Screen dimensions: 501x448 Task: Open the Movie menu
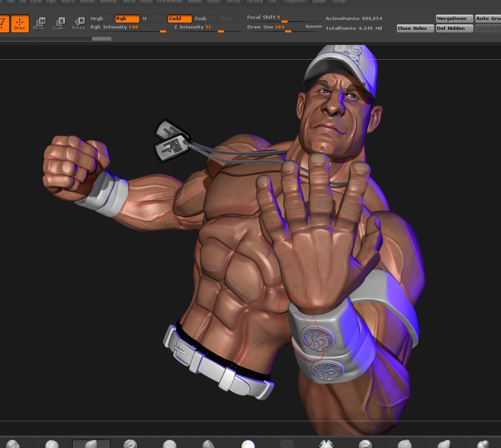(129, 2)
